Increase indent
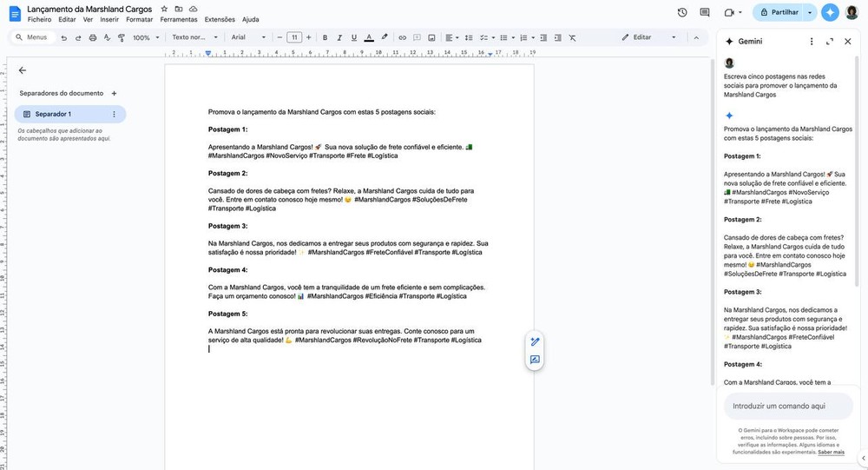This screenshot has width=868, height=470. (557, 37)
